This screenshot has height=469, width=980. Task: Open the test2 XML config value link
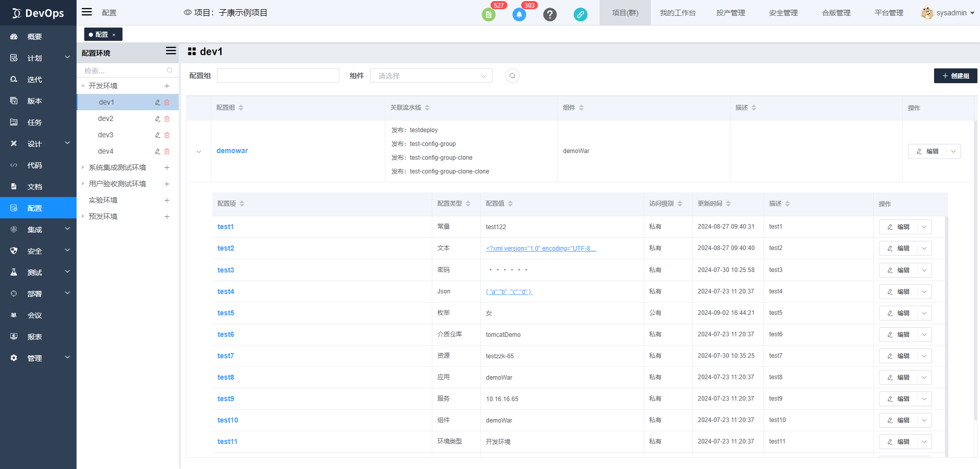point(541,249)
